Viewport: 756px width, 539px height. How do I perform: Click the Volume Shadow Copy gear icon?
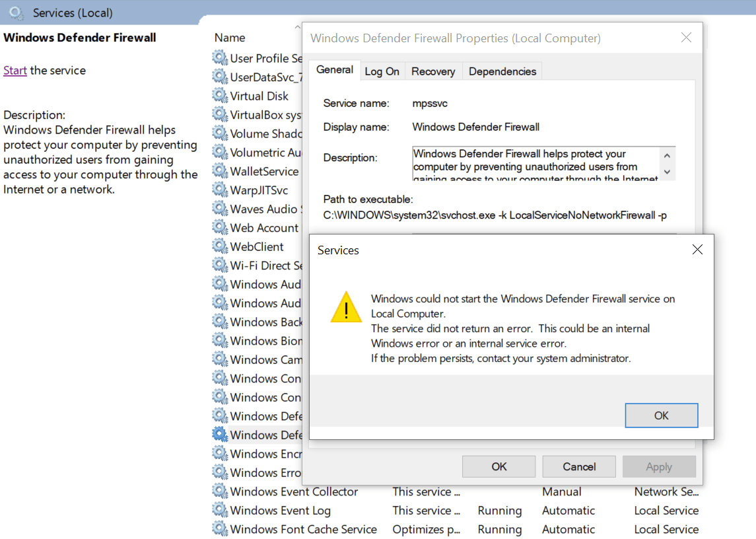point(220,133)
